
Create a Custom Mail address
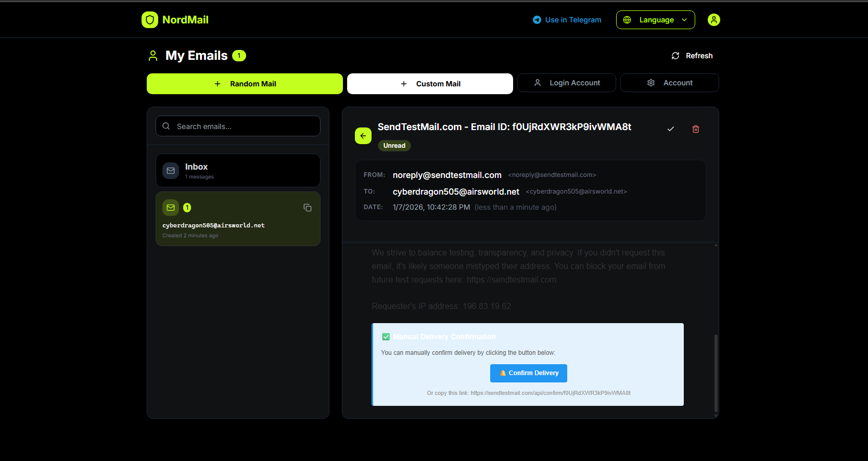430,84
